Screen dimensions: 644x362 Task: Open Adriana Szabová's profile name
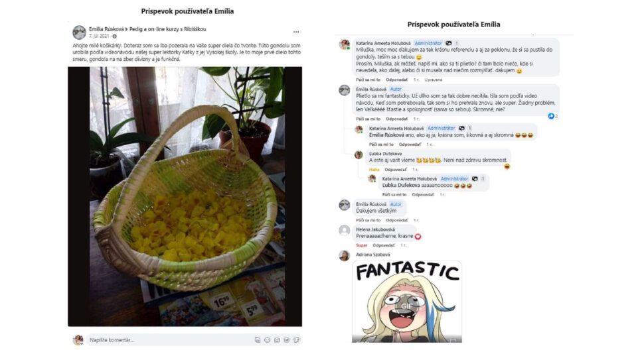click(x=373, y=255)
